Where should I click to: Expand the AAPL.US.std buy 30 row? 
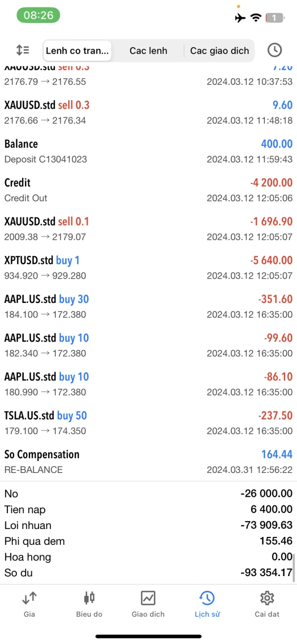tap(148, 306)
